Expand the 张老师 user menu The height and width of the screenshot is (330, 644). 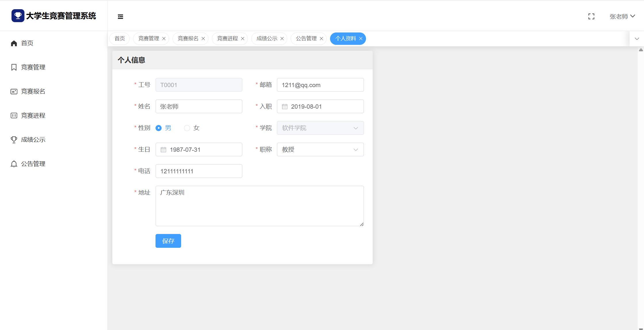click(x=622, y=16)
